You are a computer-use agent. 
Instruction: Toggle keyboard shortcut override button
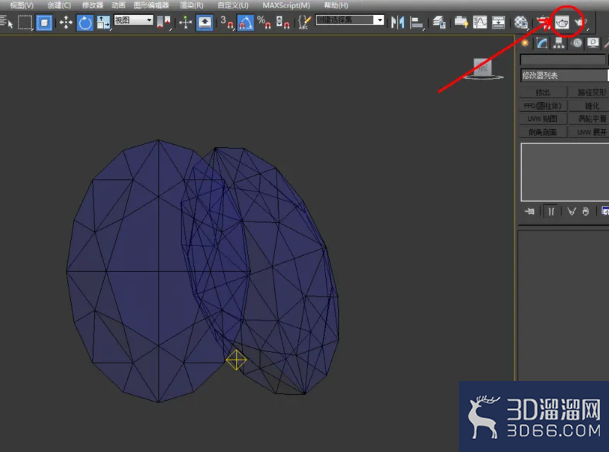pos(204,23)
